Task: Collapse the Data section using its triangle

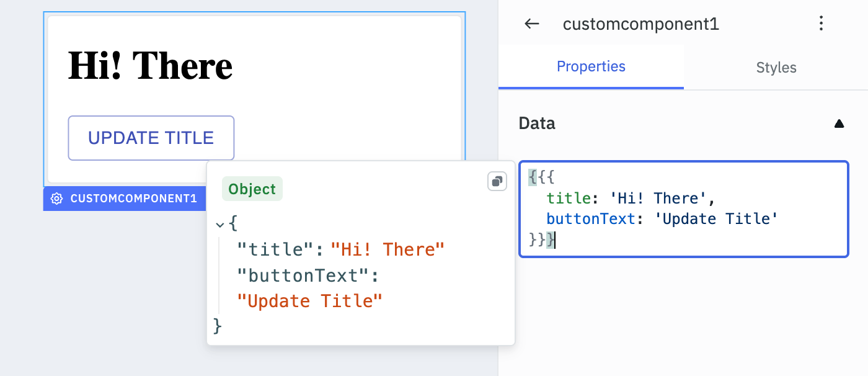Action: (839, 123)
